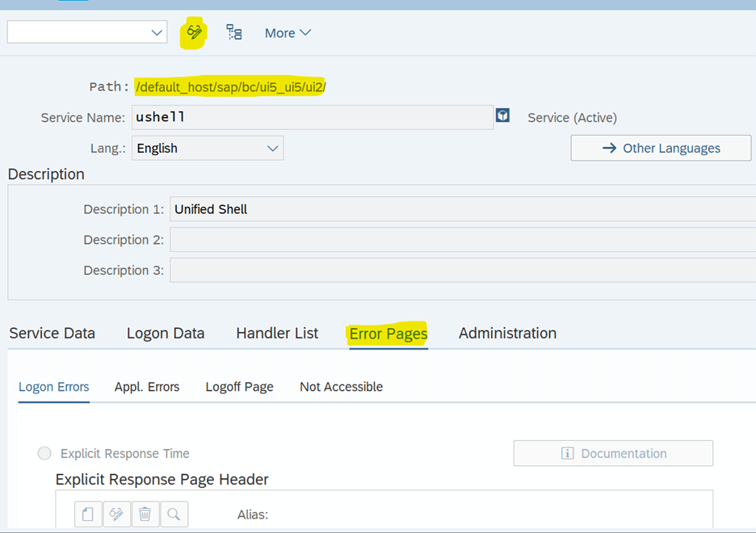Click the path text /default_host/sap/bc/ui5_ui5/ui2/

coord(230,86)
